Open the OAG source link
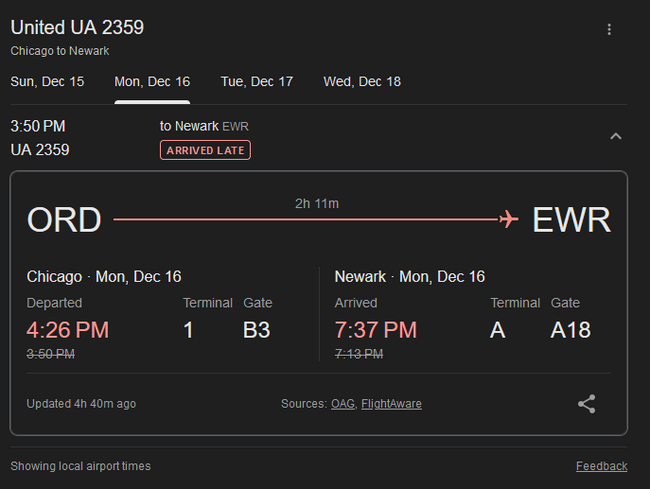The width and height of the screenshot is (650, 489). pyautogui.click(x=343, y=404)
